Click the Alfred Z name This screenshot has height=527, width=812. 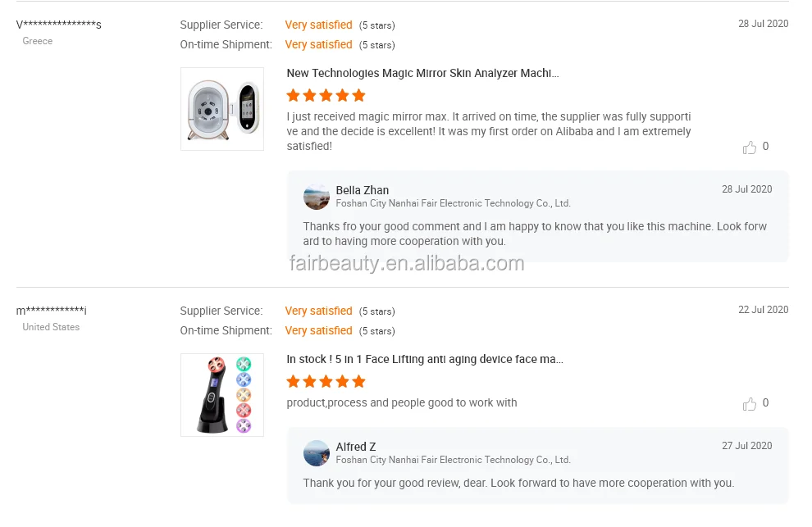pyautogui.click(x=355, y=447)
